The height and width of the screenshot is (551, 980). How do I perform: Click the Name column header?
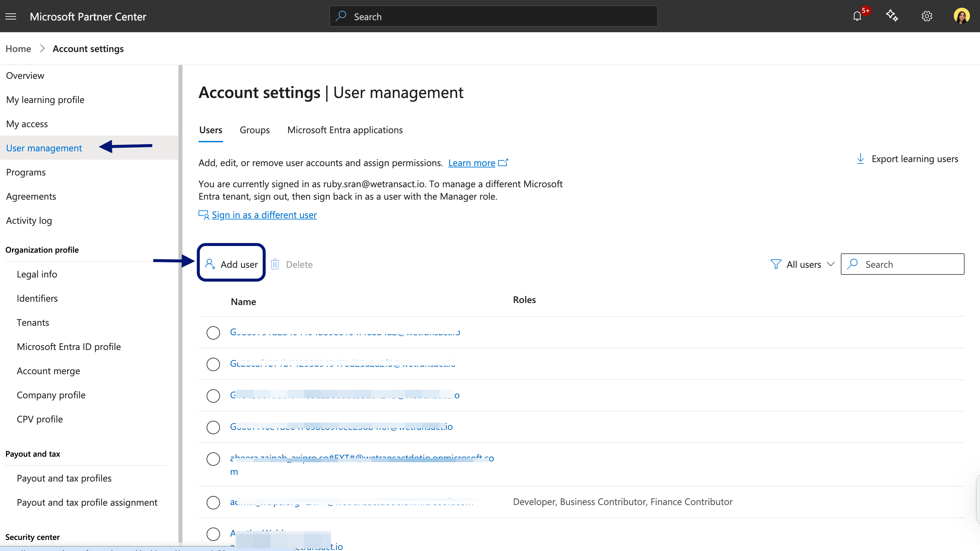tap(243, 302)
